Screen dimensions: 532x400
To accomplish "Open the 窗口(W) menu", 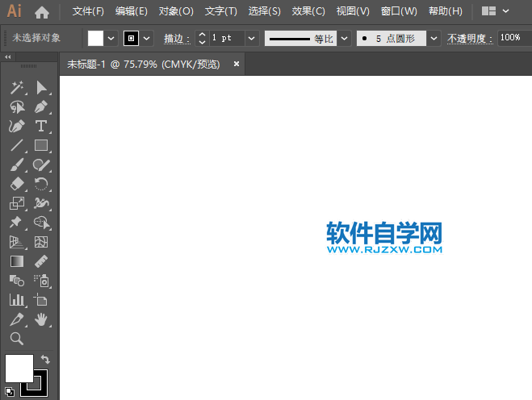I will tap(399, 11).
